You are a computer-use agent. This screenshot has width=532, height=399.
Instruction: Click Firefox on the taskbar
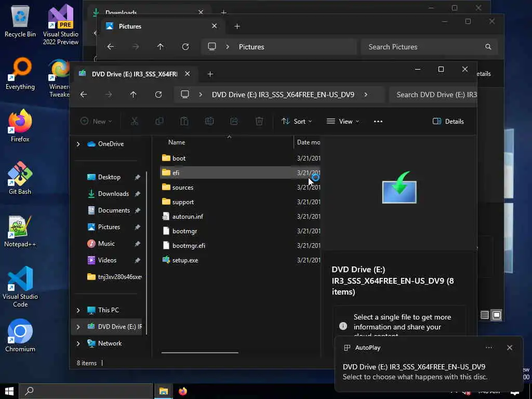point(183,392)
